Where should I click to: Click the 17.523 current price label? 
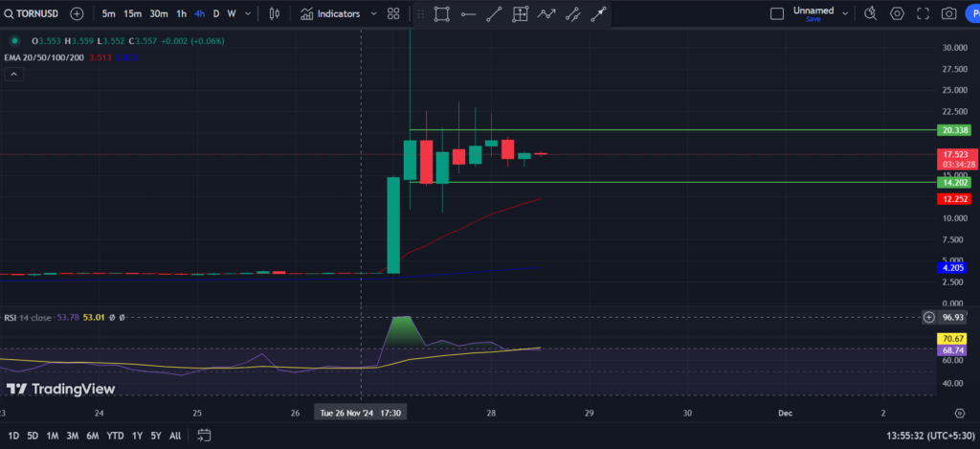[956, 159]
